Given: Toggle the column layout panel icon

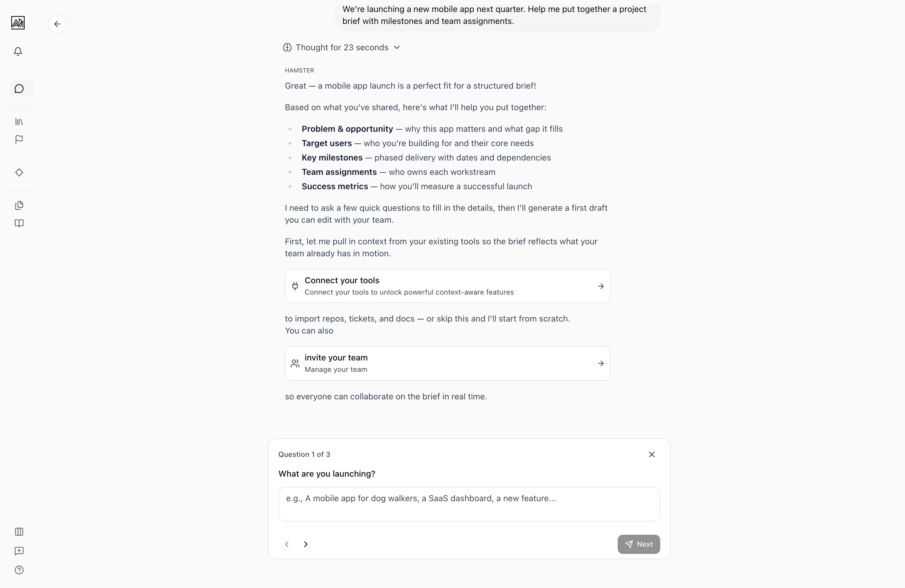Looking at the screenshot, I should (x=19, y=532).
